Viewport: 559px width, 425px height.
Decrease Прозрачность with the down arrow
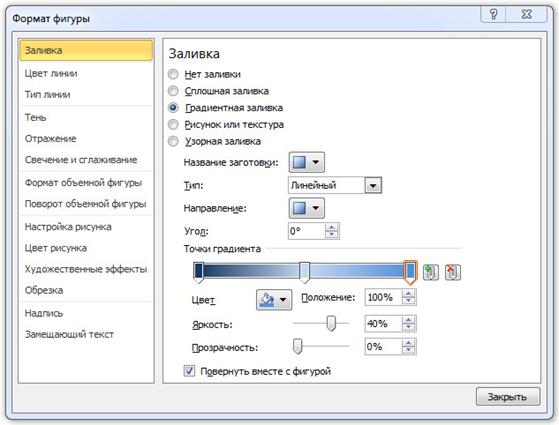409,350
